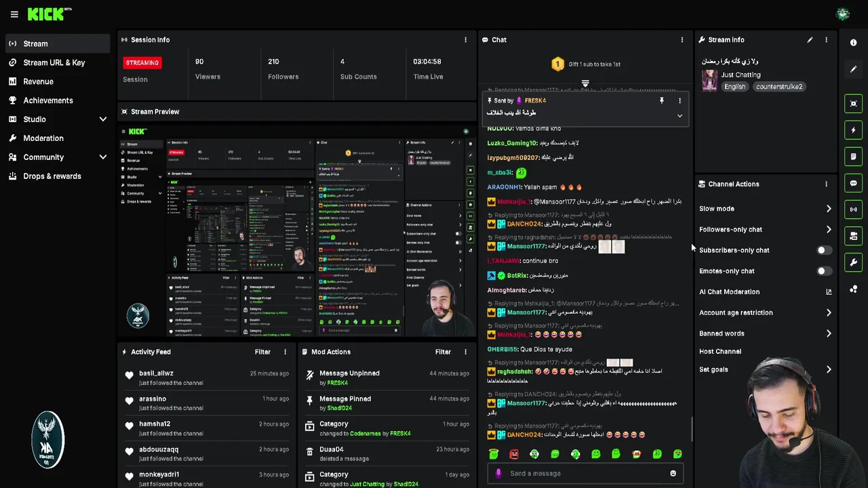The image size is (868, 488).
Task: Click the red STREAMING status badge
Action: coord(142,63)
